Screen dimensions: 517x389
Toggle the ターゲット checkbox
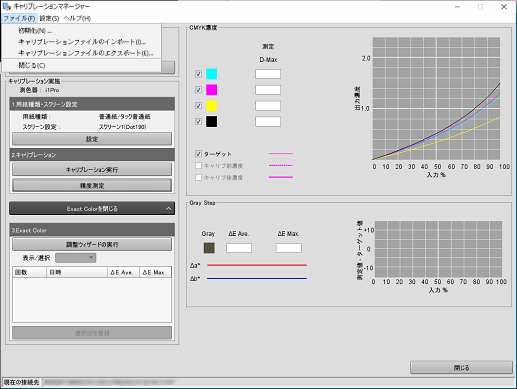(x=198, y=154)
